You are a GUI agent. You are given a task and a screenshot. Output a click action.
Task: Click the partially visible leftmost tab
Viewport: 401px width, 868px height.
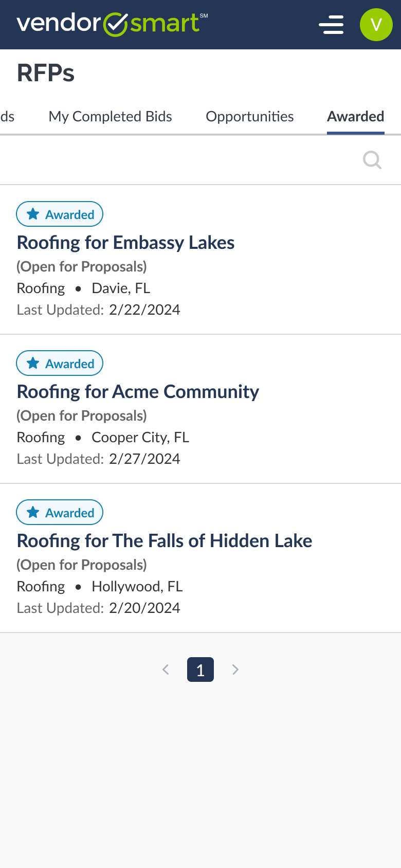point(7,117)
